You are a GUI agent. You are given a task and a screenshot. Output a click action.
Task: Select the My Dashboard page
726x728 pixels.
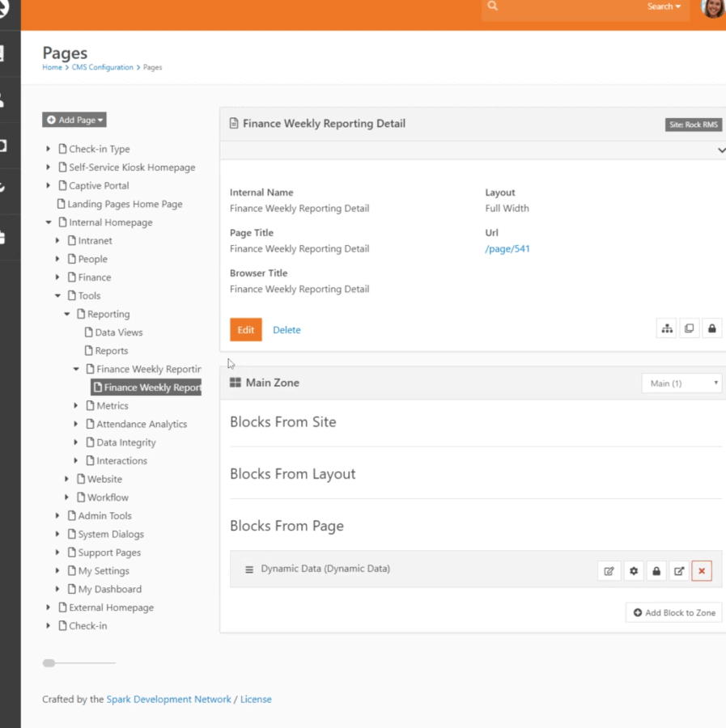105,589
